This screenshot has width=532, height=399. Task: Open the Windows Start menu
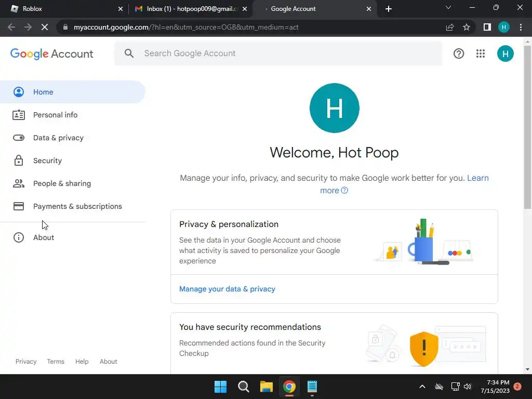point(220,387)
